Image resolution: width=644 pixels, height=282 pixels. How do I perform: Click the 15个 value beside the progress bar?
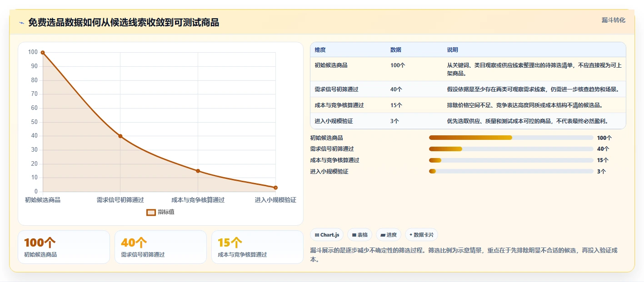click(603, 160)
